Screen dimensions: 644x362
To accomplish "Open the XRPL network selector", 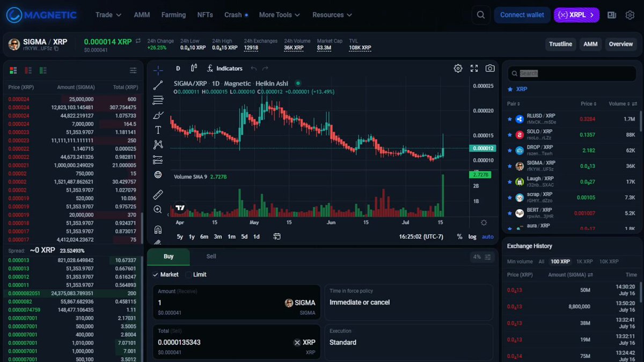I will tap(576, 15).
